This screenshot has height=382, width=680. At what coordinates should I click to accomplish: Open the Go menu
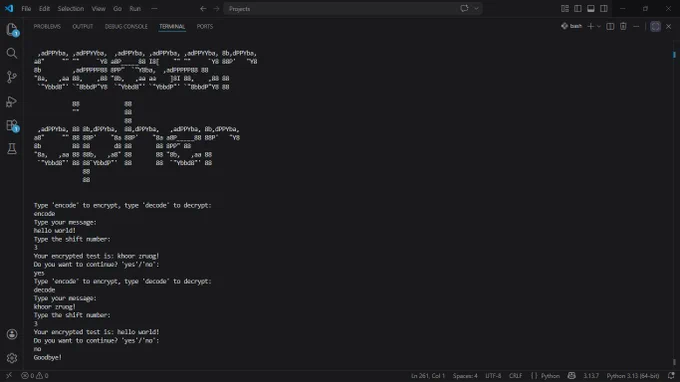tap(117, 9)
